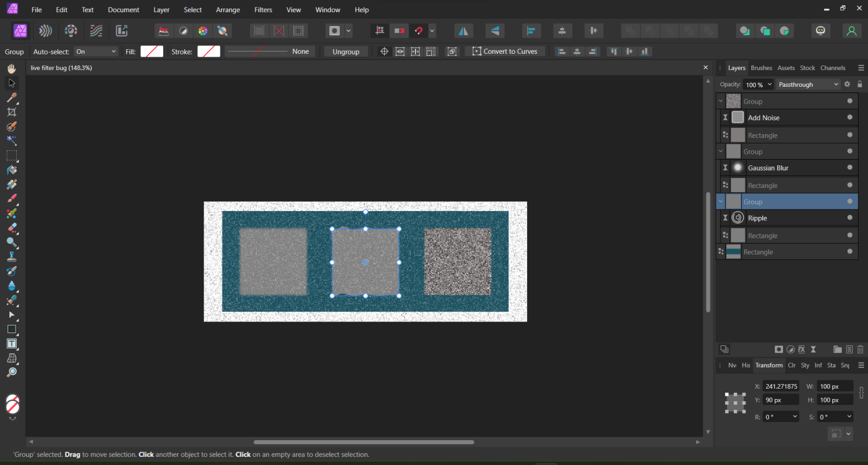The image size is (868, 465).
Task: Select the Crop tool
Action: click(x=12, y=112)
